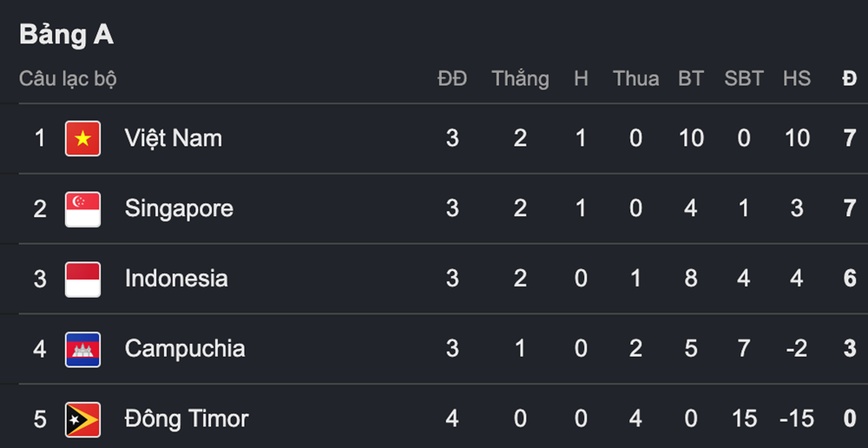Open the Việt Nam team name
The image size is (868, 448).
174,138
